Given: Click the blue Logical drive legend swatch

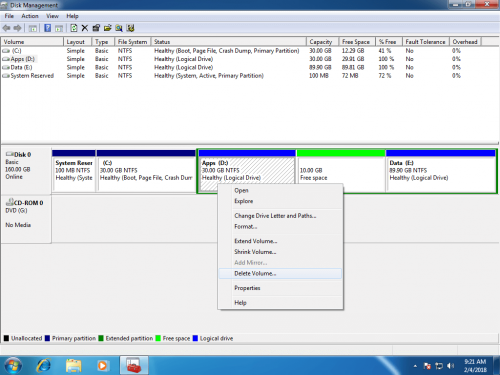Looking at the screenshot, I should tap(195, 338).
